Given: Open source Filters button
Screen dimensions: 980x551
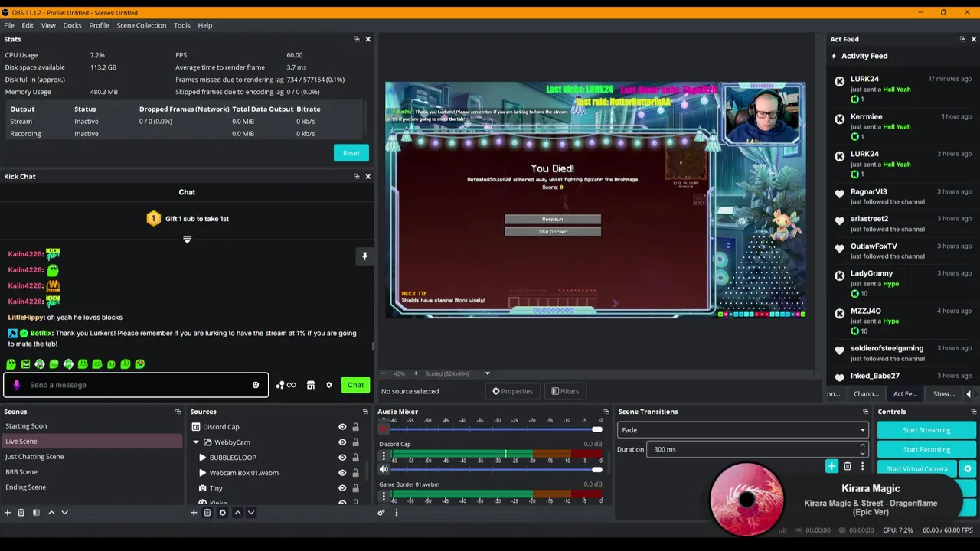Looking at the screenshot, I should [565, 391].
